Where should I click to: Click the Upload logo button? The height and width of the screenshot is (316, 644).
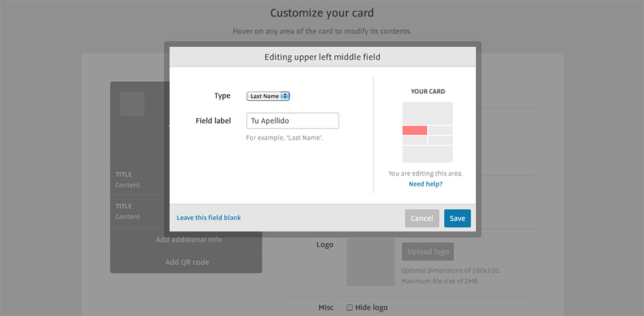coord(428,251)
